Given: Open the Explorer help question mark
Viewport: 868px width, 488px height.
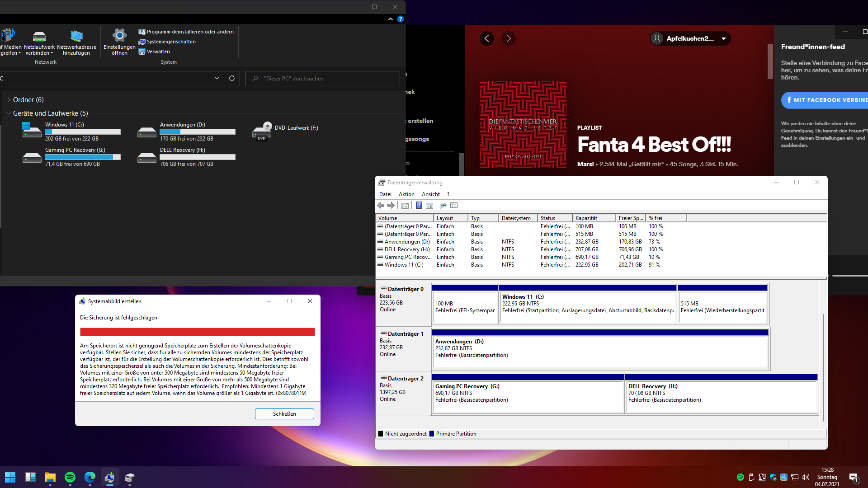Looking at the screenshot, I should coord(400,19).
